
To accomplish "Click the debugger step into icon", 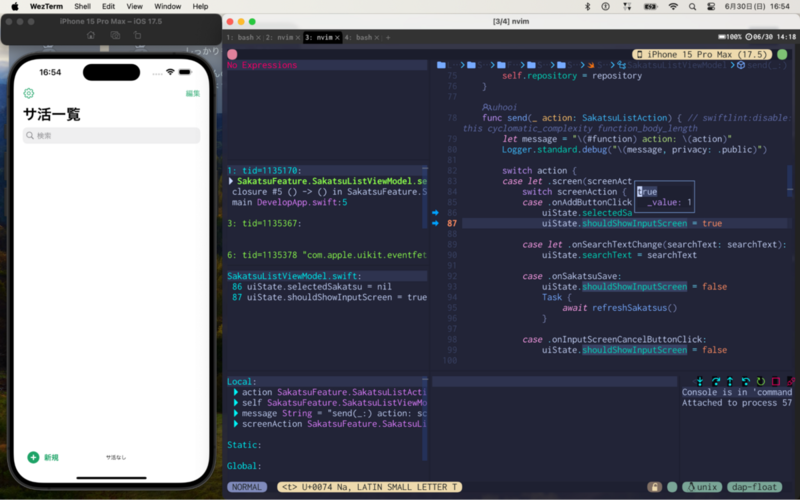I will (x=699, y=381).
